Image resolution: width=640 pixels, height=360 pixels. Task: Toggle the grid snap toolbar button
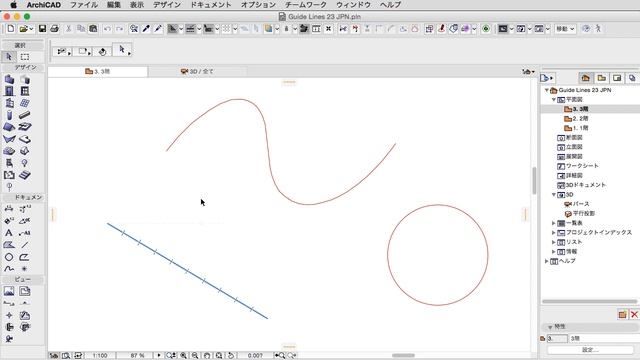(226, 29)
